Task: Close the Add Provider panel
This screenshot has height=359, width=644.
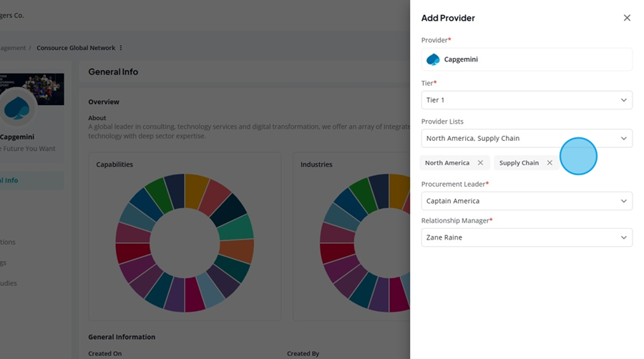Action: click(627, 18)
